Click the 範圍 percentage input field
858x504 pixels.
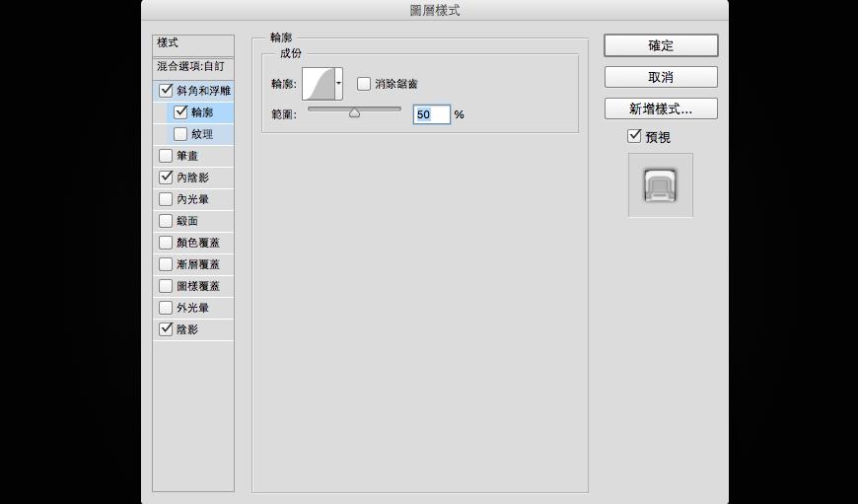432,114
